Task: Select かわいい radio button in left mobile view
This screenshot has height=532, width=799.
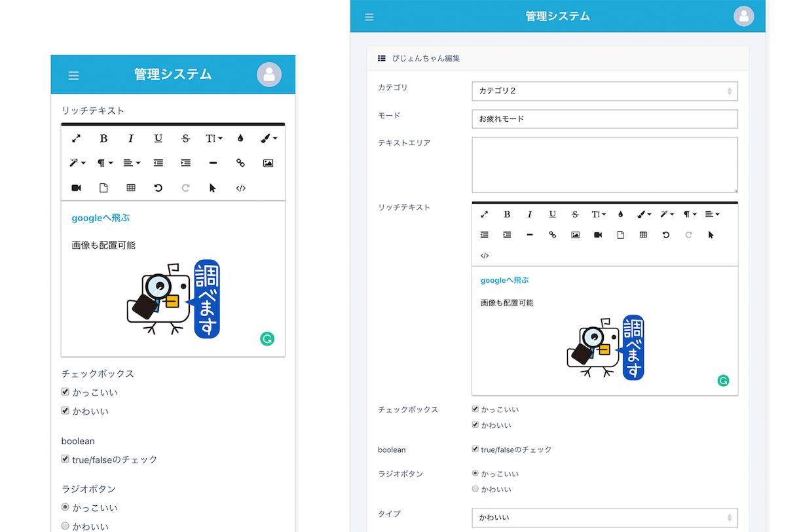Action: point(65,525)
